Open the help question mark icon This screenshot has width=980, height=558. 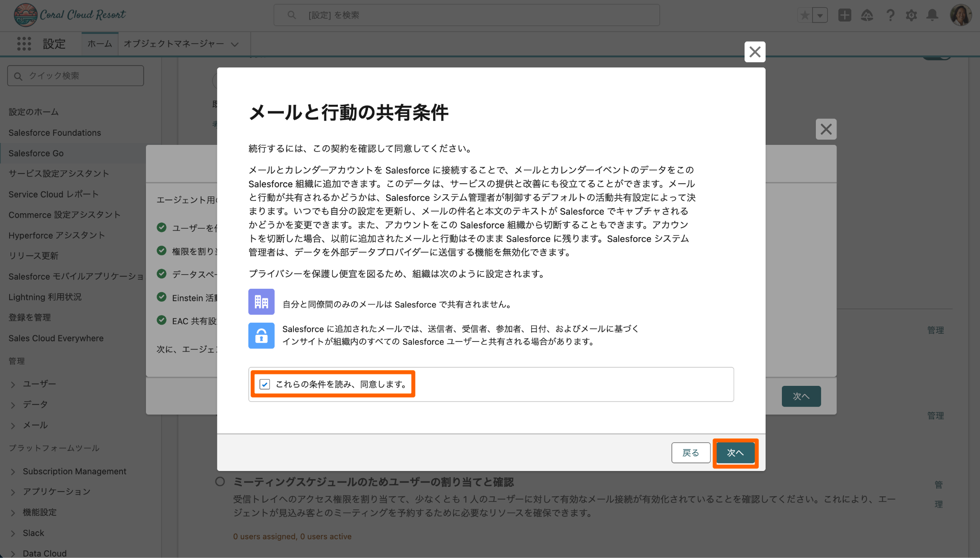[x=890, y=15]
